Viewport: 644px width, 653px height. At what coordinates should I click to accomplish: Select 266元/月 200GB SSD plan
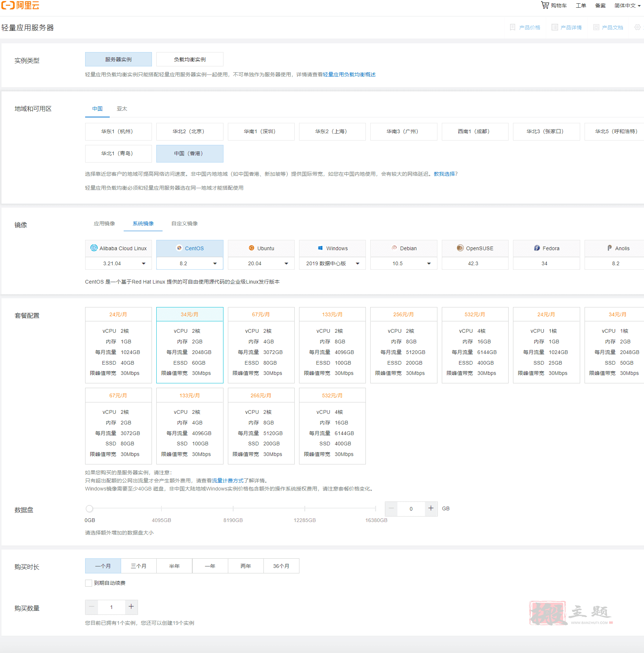tap(261, 426)
